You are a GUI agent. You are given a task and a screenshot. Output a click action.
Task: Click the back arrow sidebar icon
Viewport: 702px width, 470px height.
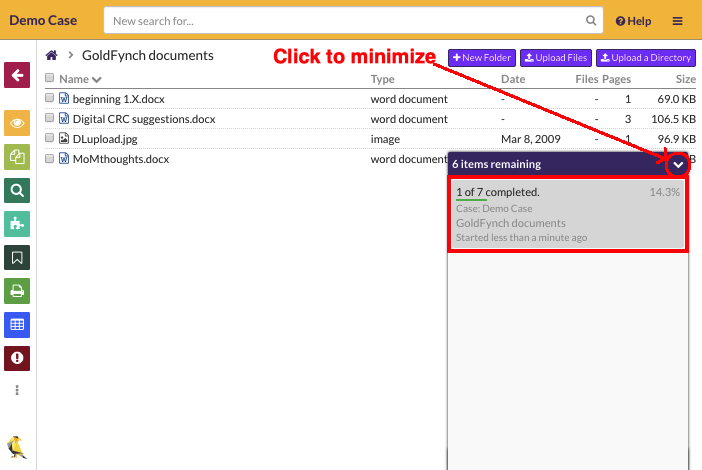pos(17,75)
